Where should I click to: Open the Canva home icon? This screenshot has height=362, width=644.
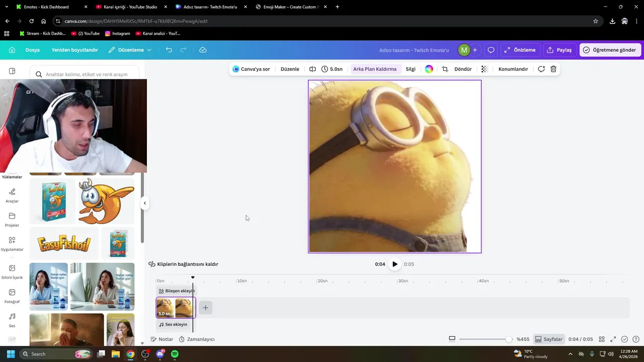click(12, 50)
